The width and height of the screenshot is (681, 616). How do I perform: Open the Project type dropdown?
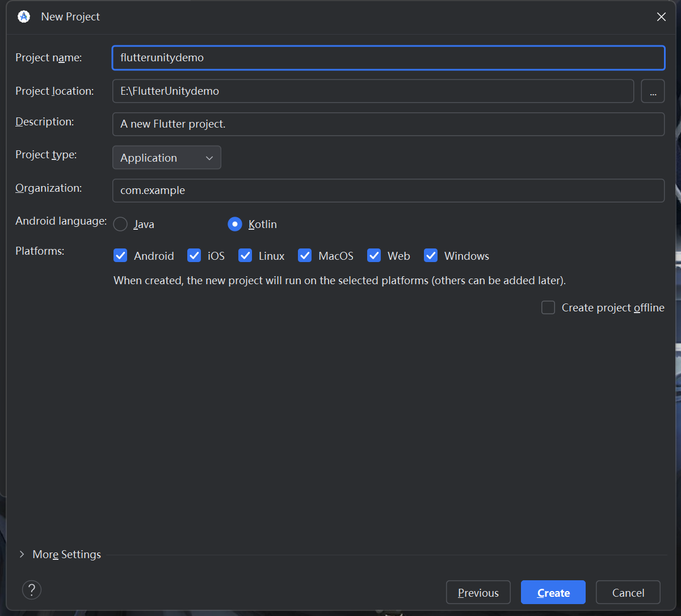[x=166, y=157]
